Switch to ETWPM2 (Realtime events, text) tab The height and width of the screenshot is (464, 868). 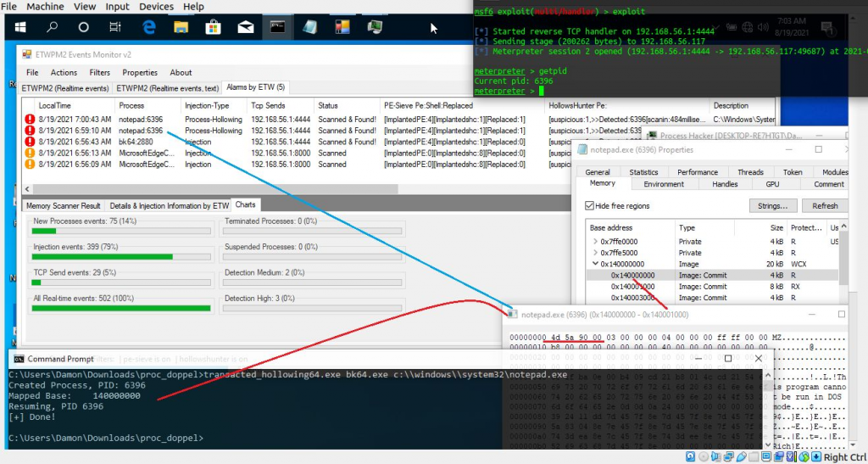point(167,88)
